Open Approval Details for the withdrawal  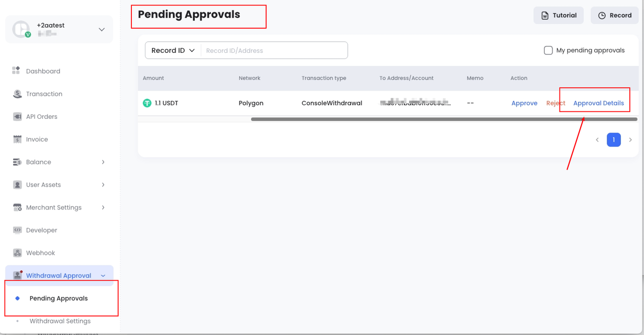point(598,103)
